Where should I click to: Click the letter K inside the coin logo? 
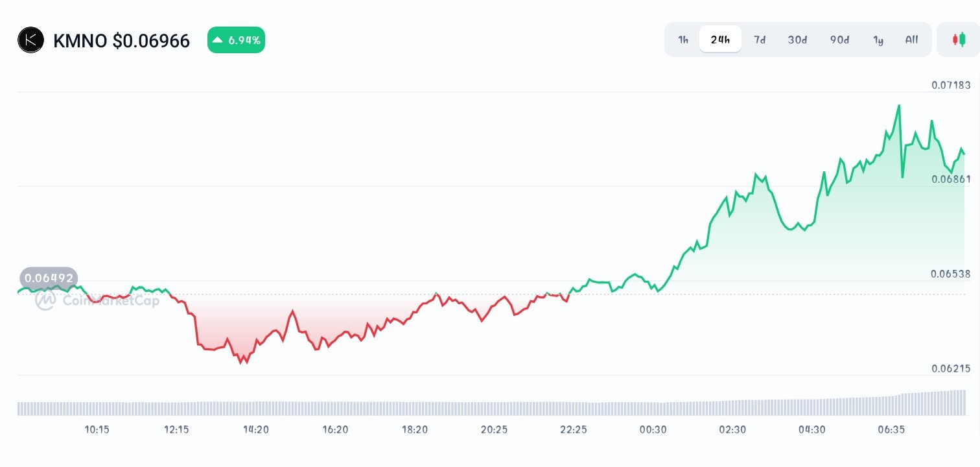click(30, 40)
